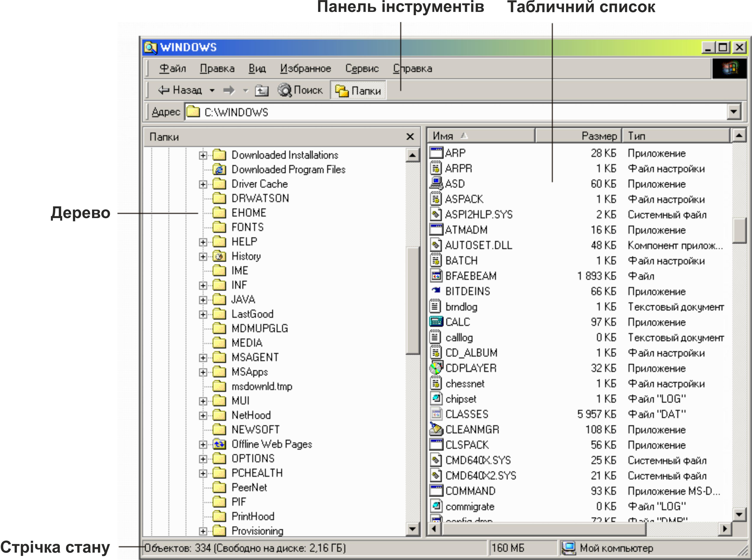Select the CDPLAYER disc icon
The width and height of the screenshot is (752, 560).
tap(436, 368)
